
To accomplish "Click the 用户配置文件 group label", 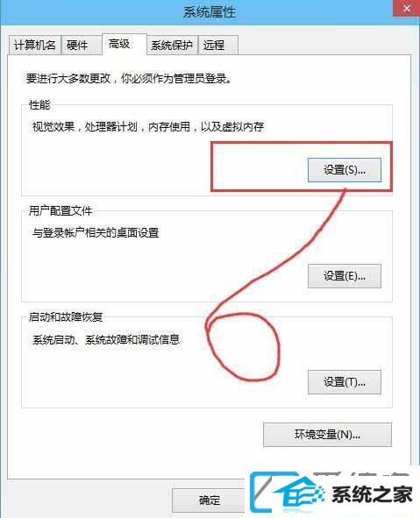I will 61,210.
